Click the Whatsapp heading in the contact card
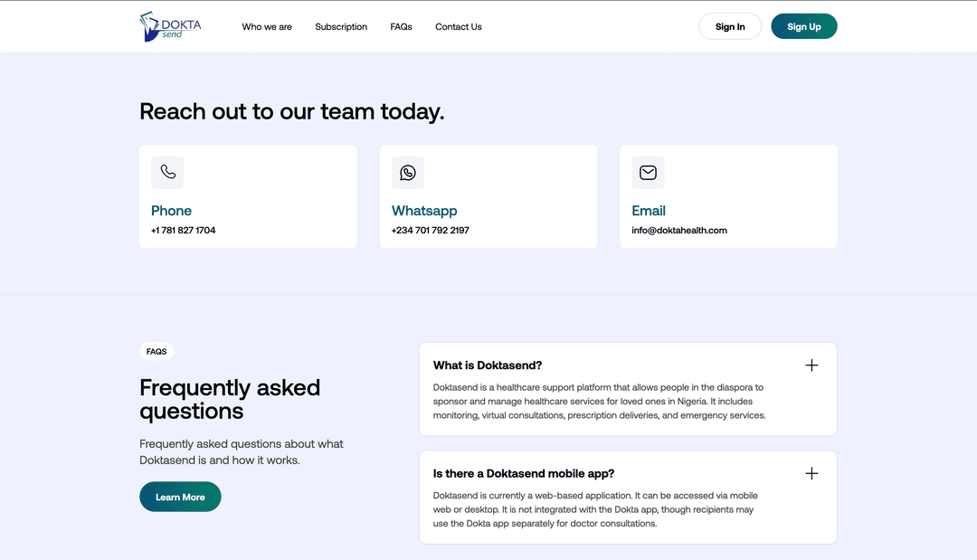Viewport: 977px width, 560px height. (x=424, y=211)
